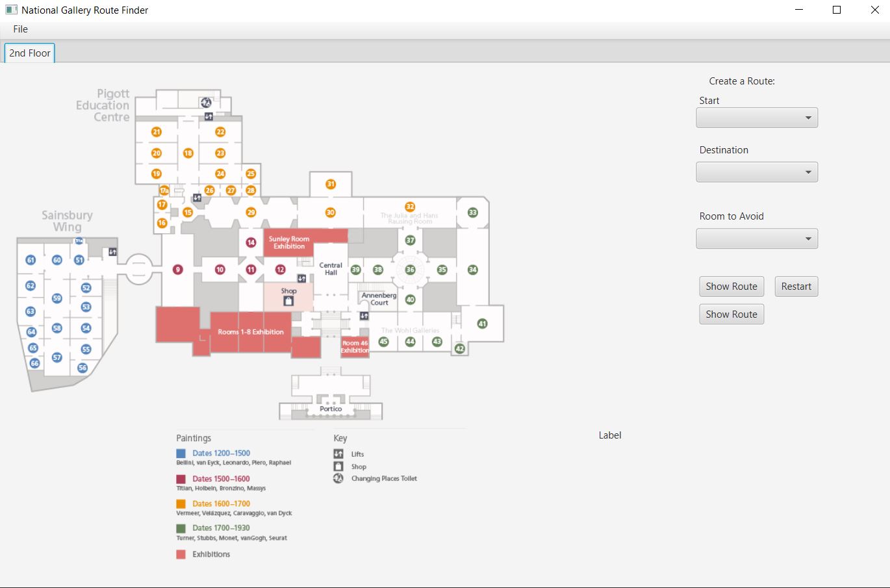Click the lower Show Route button
Screen dimensions: 890x588
coord(731,314)
